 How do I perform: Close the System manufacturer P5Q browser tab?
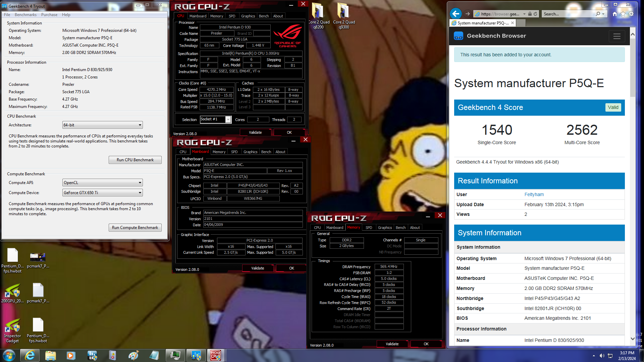click(x=513, y=23)
